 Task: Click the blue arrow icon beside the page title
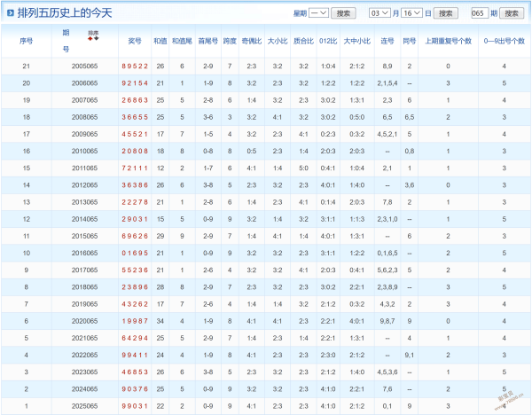(x=11, y=13)
